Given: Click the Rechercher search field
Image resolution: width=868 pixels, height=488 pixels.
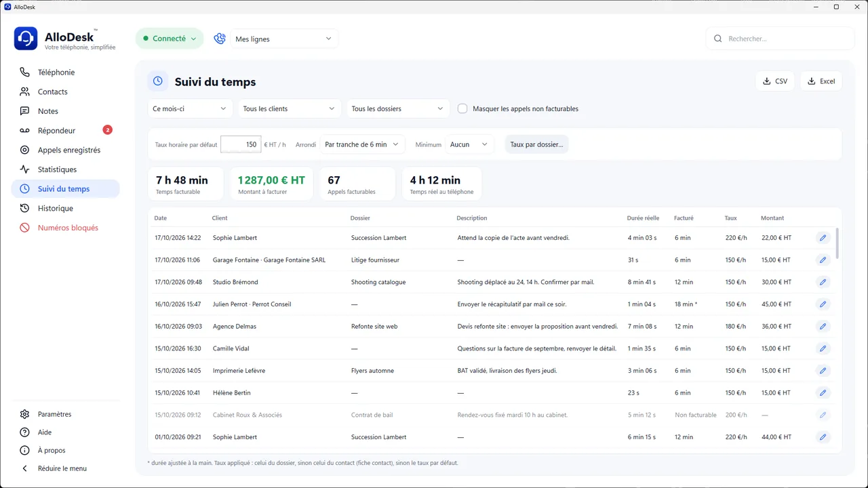Looking at the screenshot, I should (780, 39).
